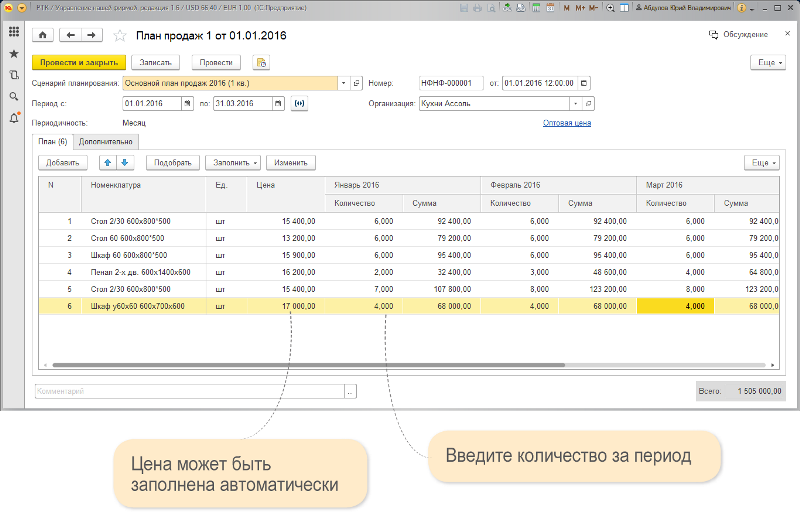
Task: Click the Записать button
Action: (x=155, y=62)
